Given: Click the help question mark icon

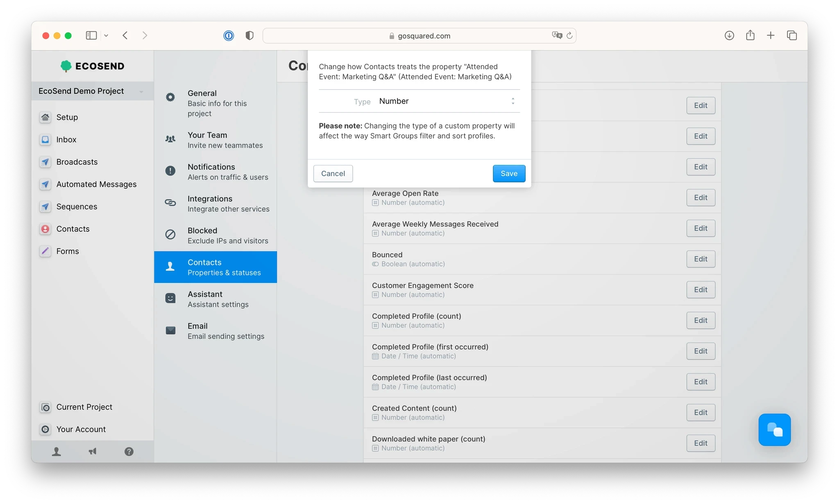Looking at the screenshot, I should pos(129,451).
